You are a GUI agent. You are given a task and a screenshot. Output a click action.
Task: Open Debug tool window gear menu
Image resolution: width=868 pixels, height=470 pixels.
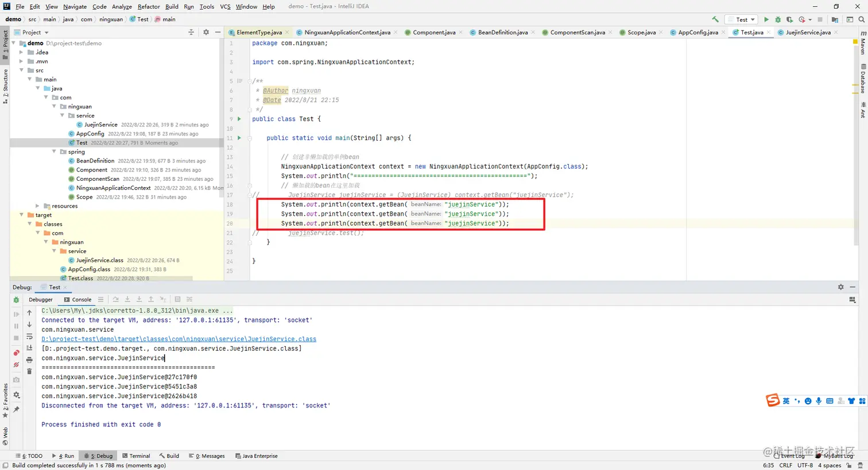click(x=840, y=287)
